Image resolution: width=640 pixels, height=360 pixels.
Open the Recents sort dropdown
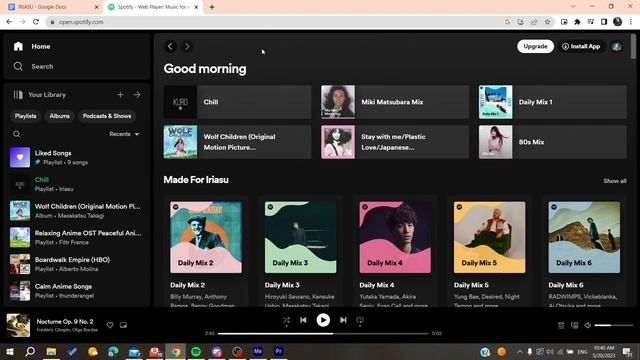pos(124,134)
